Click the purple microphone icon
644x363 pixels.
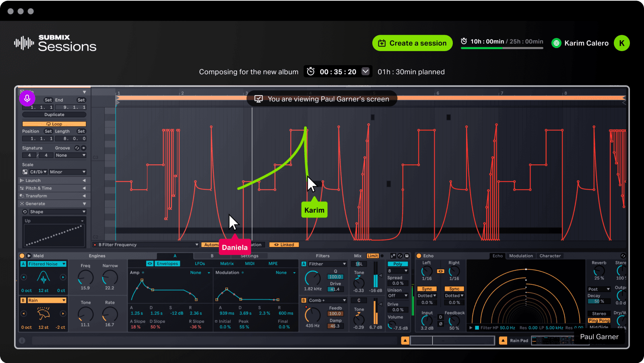[27, 98]
